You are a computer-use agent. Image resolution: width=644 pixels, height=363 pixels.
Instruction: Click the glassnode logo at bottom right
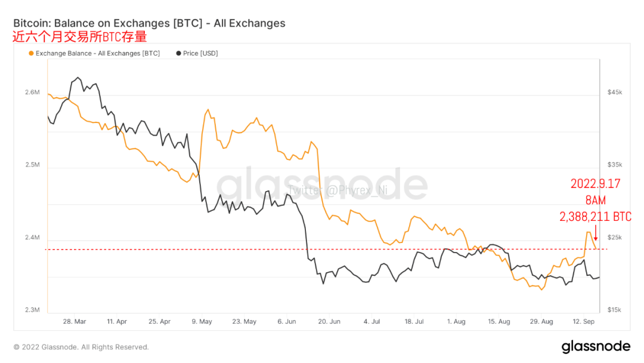[x=596, y=347]
